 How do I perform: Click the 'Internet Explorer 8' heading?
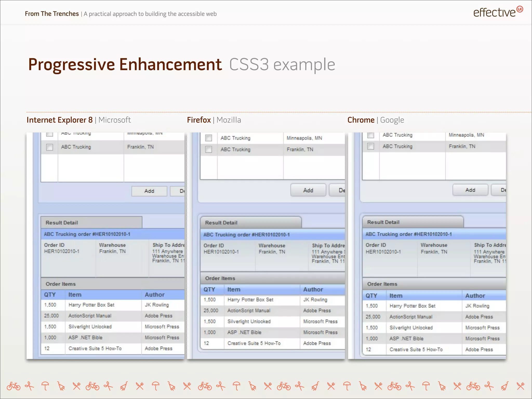point(59,120)
